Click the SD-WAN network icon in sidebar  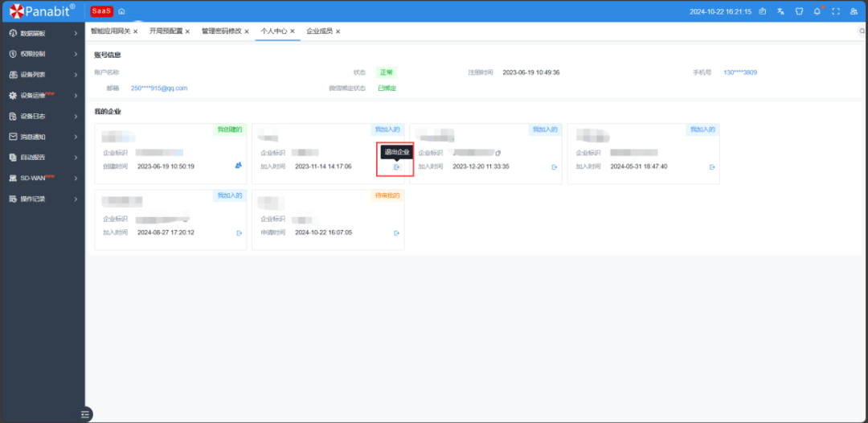(x=13, y=178)
